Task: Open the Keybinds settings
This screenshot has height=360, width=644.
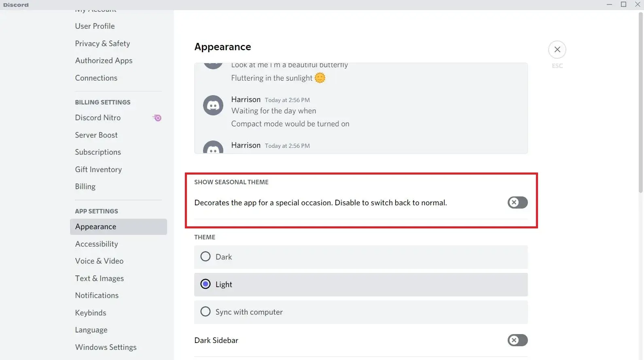Action: (90, 312)
